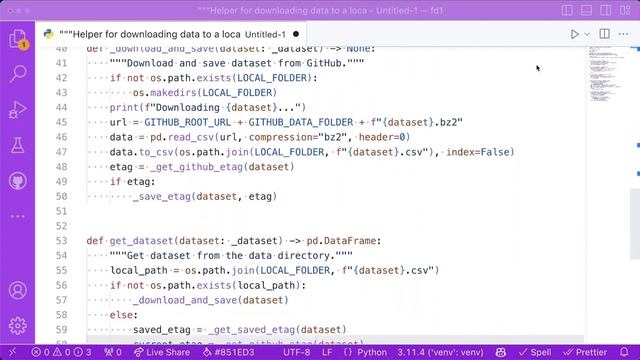Click '_get_saved_etag' on line 59
This screenshot has width=640, height=360.
point(251,330)
